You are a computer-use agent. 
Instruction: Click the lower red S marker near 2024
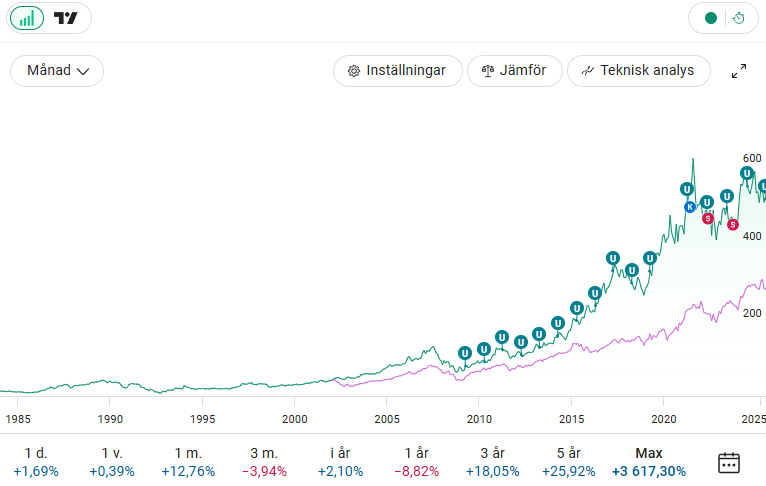tap(732, 225)
